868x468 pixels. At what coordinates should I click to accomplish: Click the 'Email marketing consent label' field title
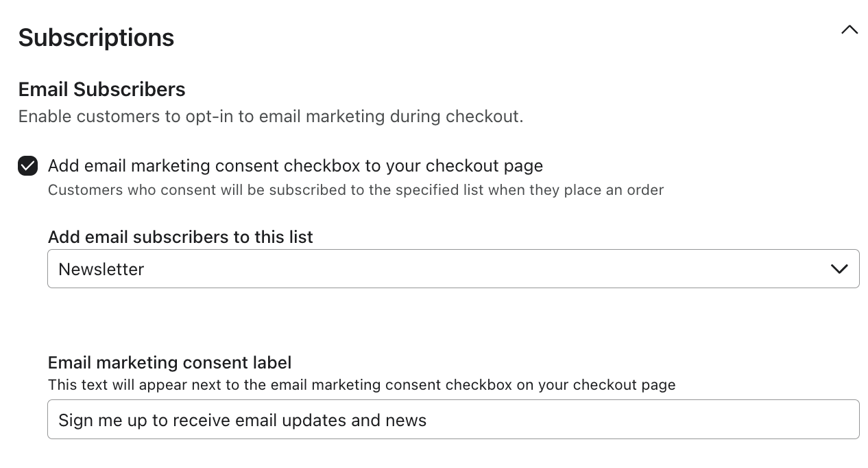[169, 362]
